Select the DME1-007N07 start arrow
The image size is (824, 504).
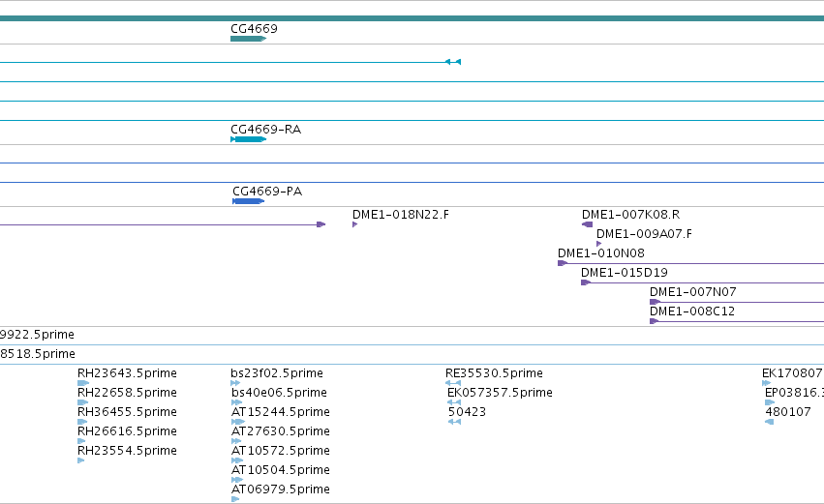tap(656, 302)
